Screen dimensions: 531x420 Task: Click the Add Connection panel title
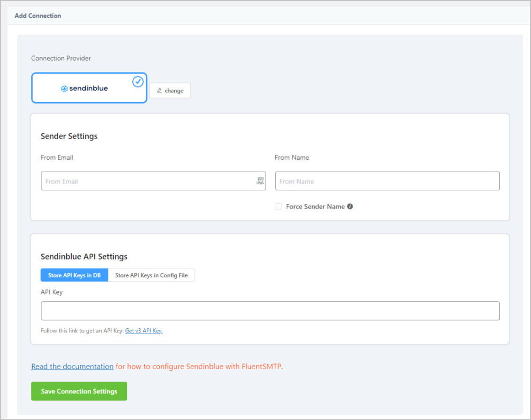coord(38,16)
